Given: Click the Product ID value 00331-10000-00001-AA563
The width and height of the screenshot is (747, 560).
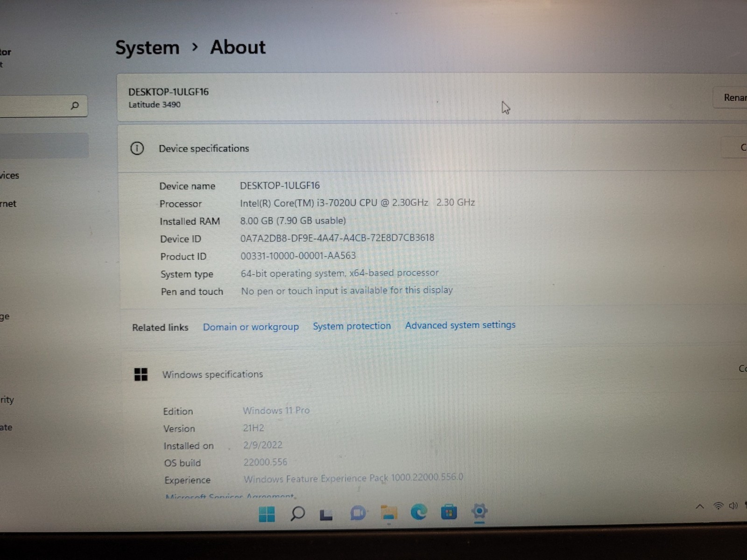Looking at the screenshot, I should pos(298,256).
